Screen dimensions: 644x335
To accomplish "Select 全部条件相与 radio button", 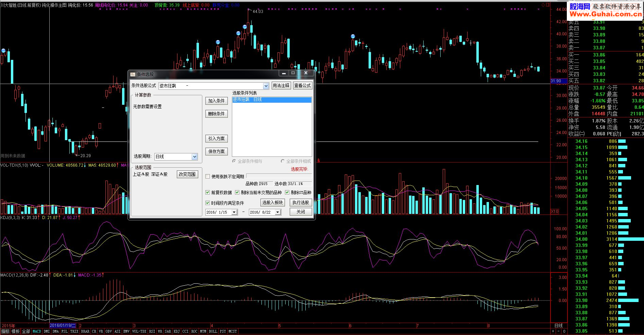I will (x=234, y=161).
